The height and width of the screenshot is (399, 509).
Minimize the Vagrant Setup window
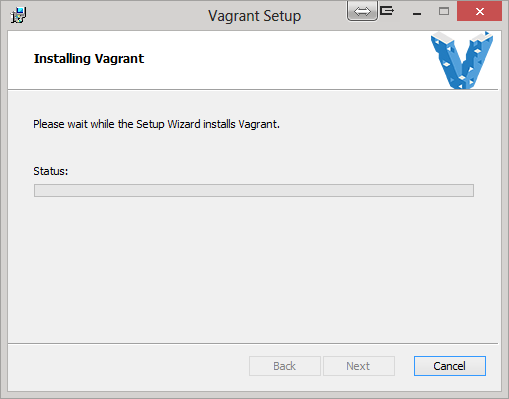point(417,13)
